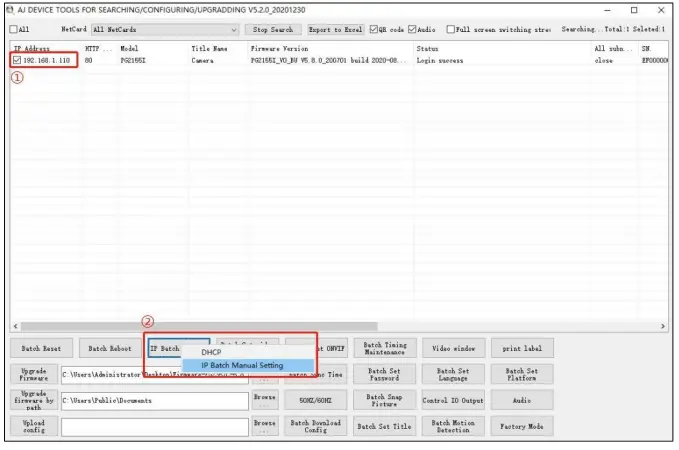The height and width of the screenshot is (450, 679).
Task: Click the firmware version cell for PG2155I
Action: pyautogui.click(x=329, y=61)
